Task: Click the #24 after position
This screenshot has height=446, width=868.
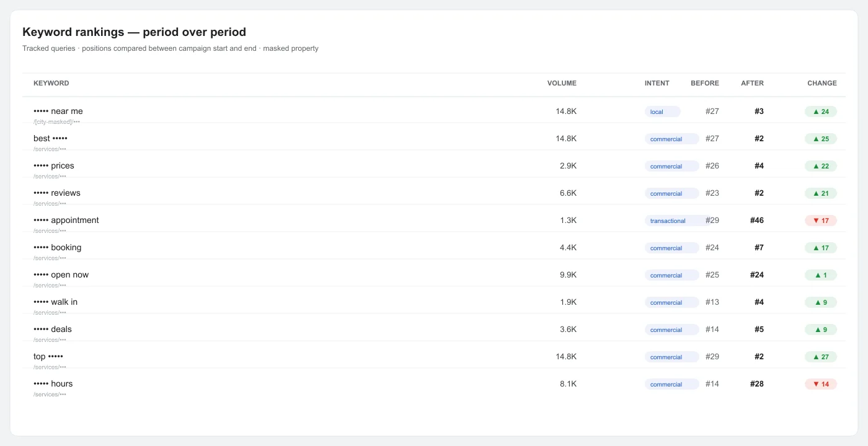Action: [757, 274]
